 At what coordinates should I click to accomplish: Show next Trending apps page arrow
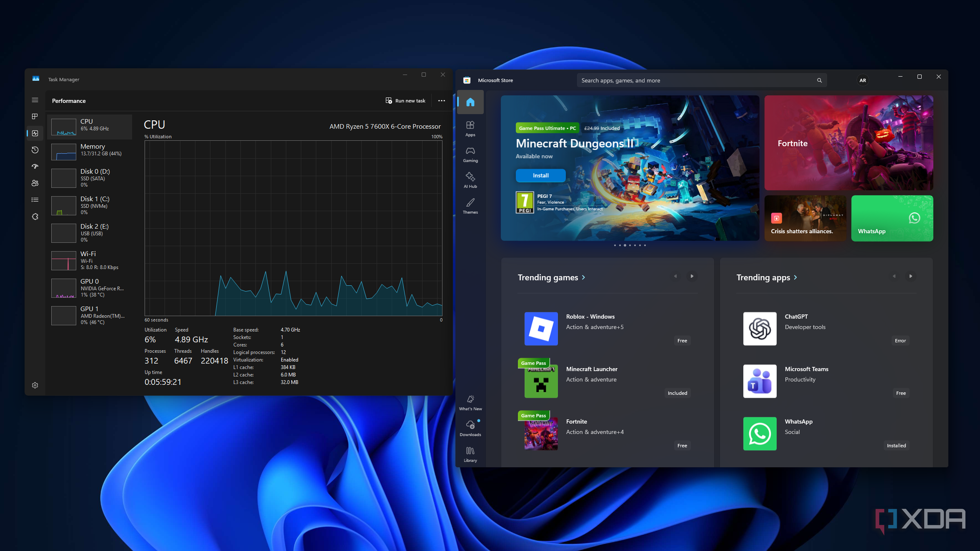click(x=910, y=276)
